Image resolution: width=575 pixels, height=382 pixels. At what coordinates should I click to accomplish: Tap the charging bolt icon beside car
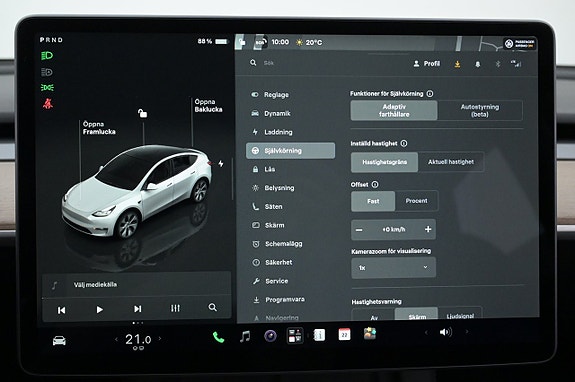(221, 164)
